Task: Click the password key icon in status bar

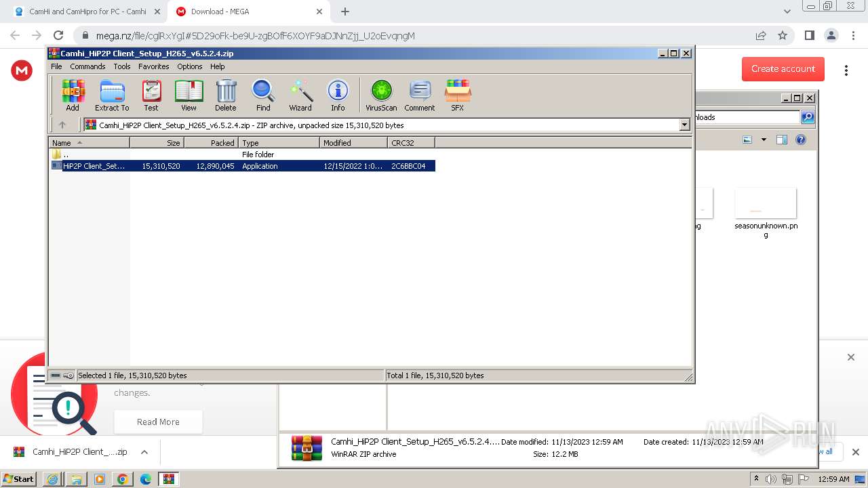Action: pos(68,375)
